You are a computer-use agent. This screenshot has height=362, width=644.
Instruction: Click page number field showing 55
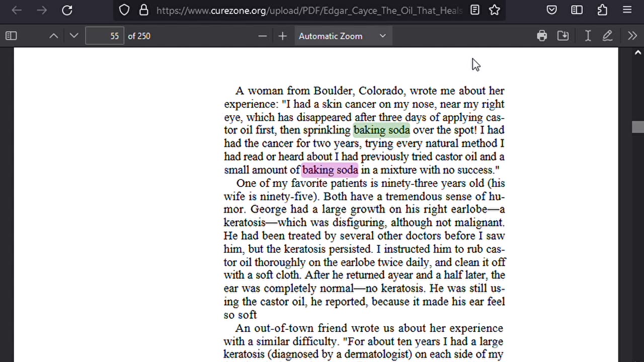pos(105,36)
